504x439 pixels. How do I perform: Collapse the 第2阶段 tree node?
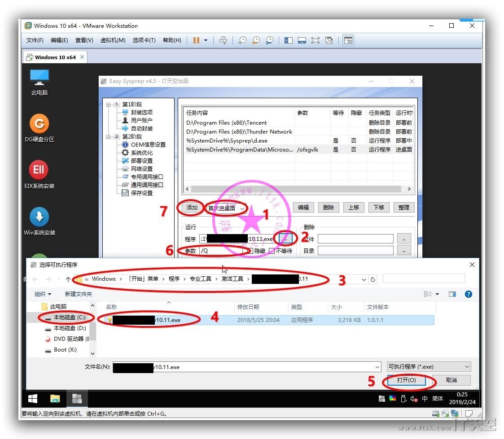(109, 136)
